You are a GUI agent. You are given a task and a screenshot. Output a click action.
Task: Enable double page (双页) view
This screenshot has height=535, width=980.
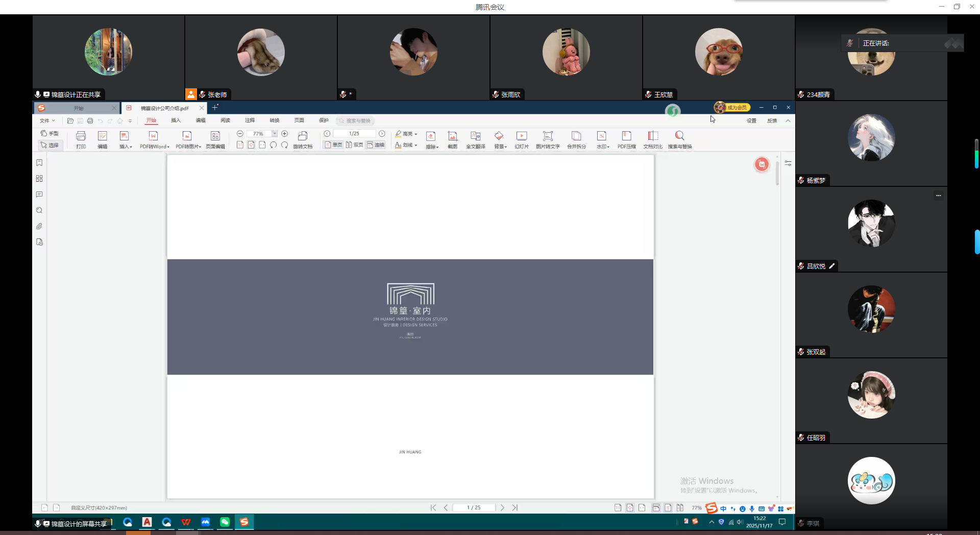(355, 145)
